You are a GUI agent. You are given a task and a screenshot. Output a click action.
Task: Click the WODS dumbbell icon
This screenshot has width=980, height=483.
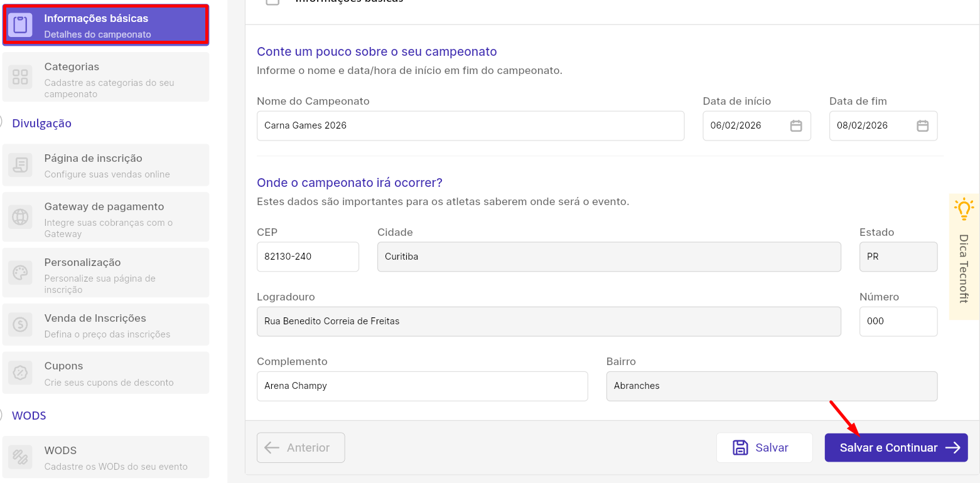(20, 457)
